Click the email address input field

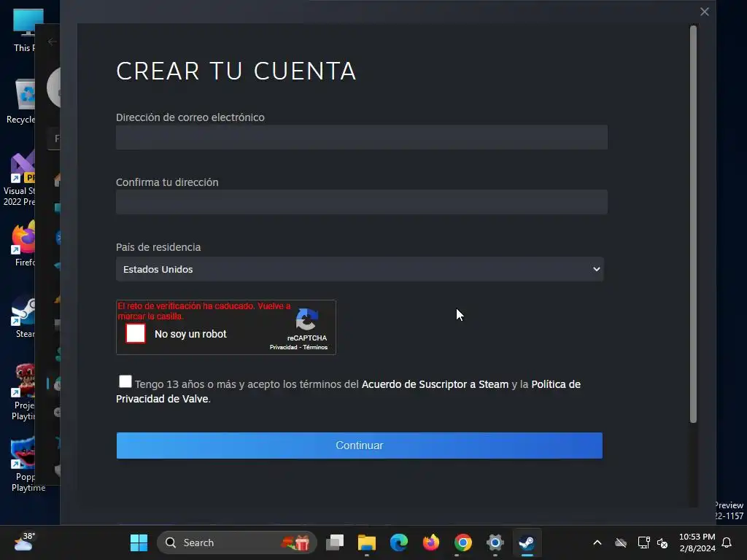pos(362,137)
